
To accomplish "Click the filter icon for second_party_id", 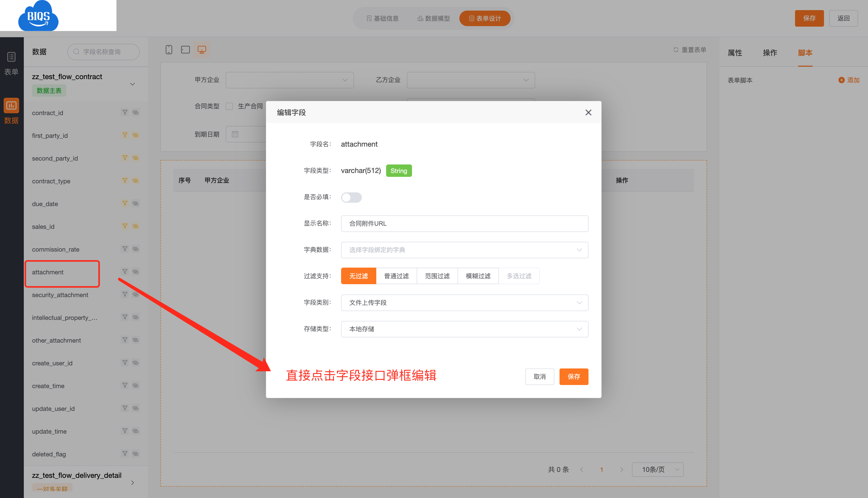I will click(125, 158).
